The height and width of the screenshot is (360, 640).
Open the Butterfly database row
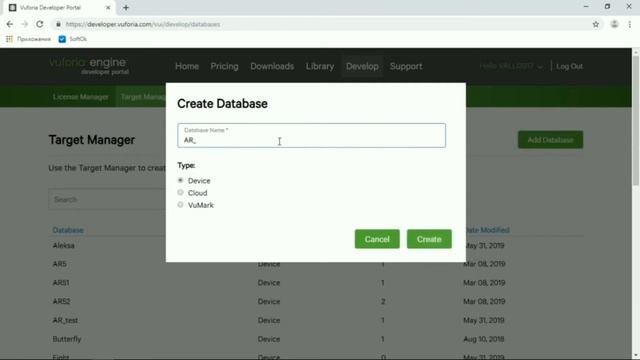[67, 339]
